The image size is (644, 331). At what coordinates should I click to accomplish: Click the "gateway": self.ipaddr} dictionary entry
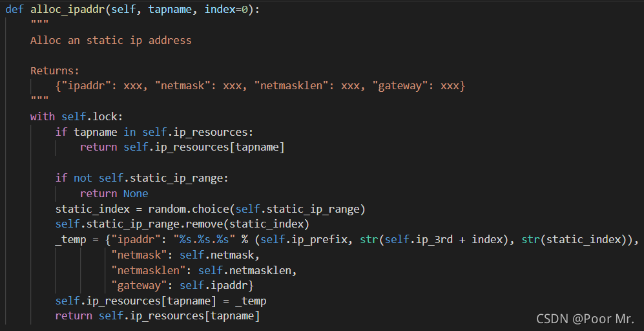coord(182,285)
